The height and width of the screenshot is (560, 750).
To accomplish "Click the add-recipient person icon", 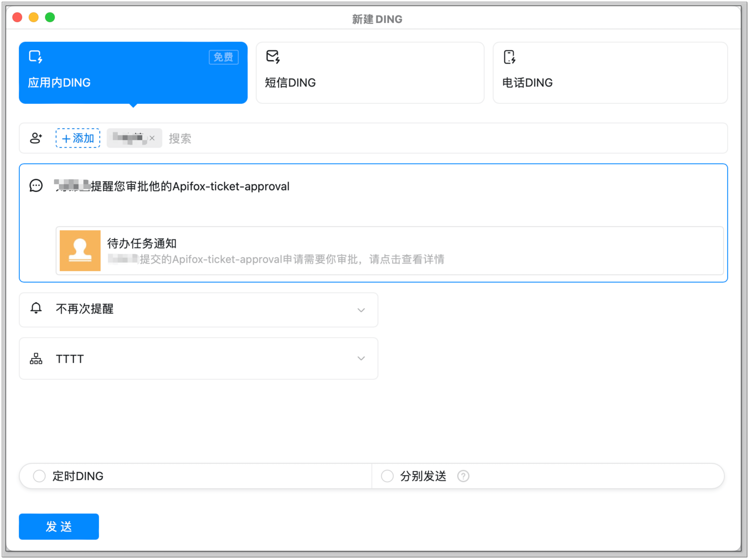I will click(36, 138).
